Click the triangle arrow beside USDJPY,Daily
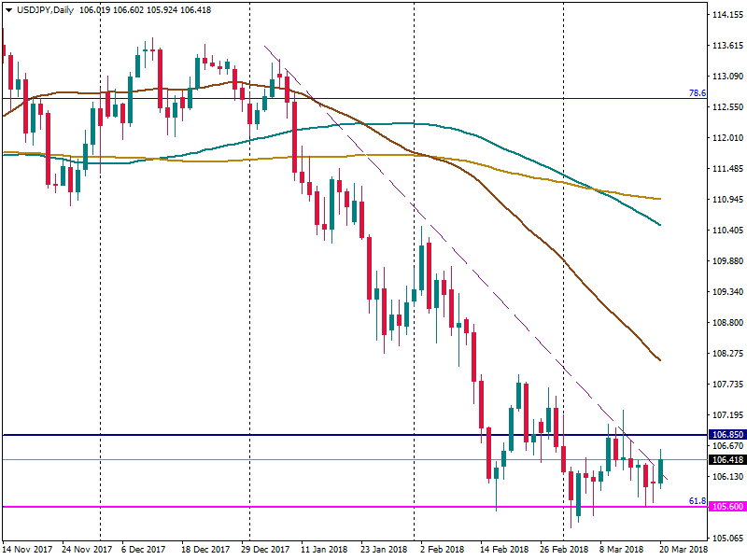The image size is (747, 560). tap(8, 9)
